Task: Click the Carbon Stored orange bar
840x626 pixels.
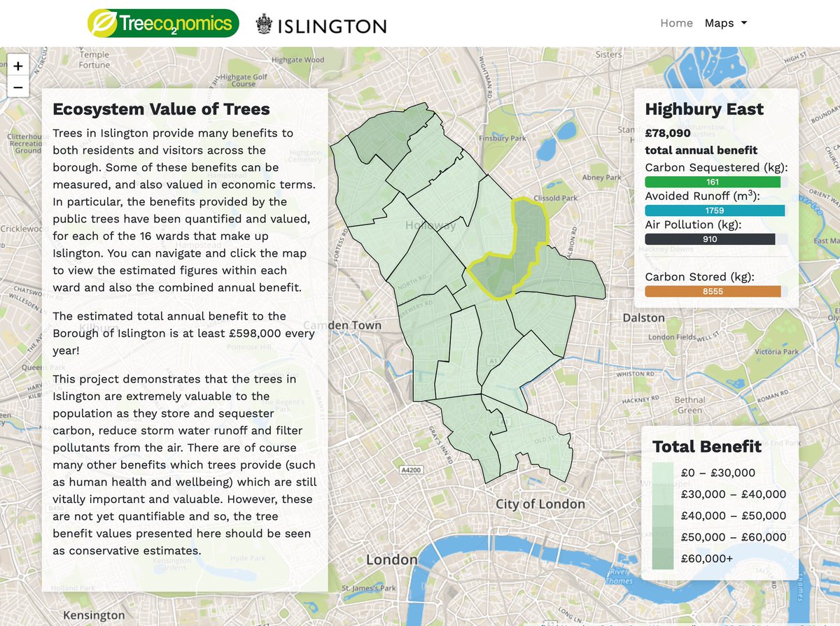Action: tap(713, 292)
